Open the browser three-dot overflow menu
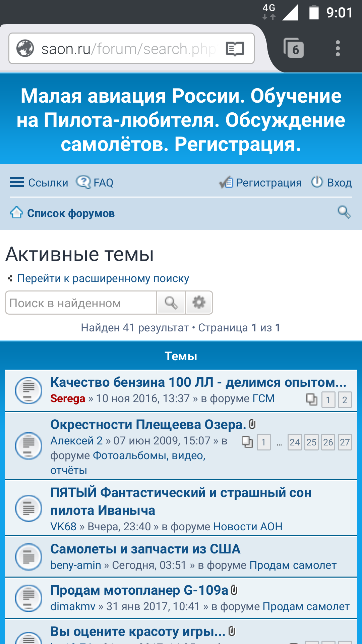This screenshot has height=644, width=362. point(338,49)
